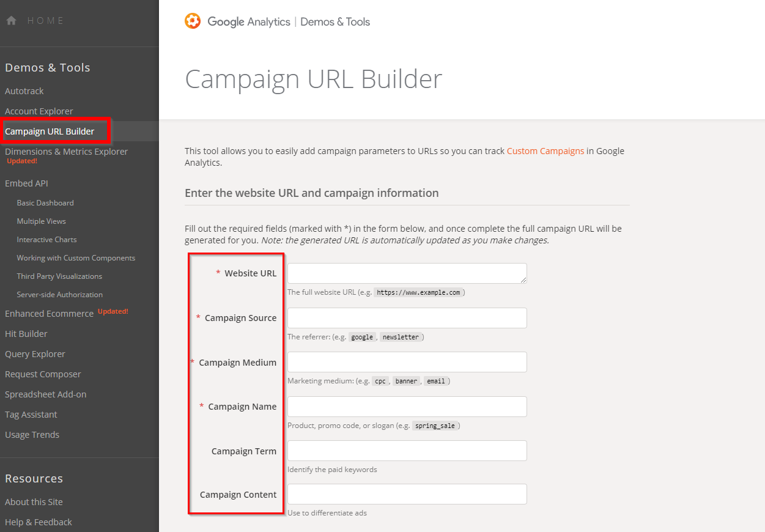This screenshot has height=532, width=765.
Task: Click the Custom Campaigns link
Action: tap(545, 151)
